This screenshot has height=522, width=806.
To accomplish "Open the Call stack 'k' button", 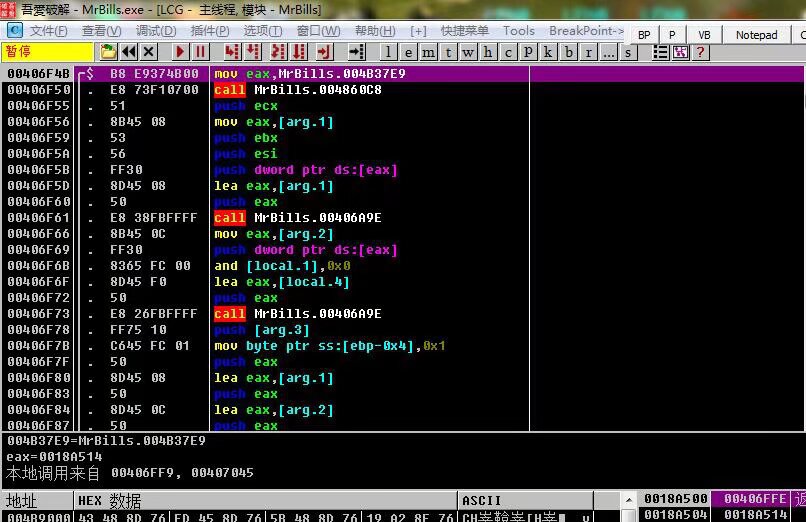I will pos(548,52).
